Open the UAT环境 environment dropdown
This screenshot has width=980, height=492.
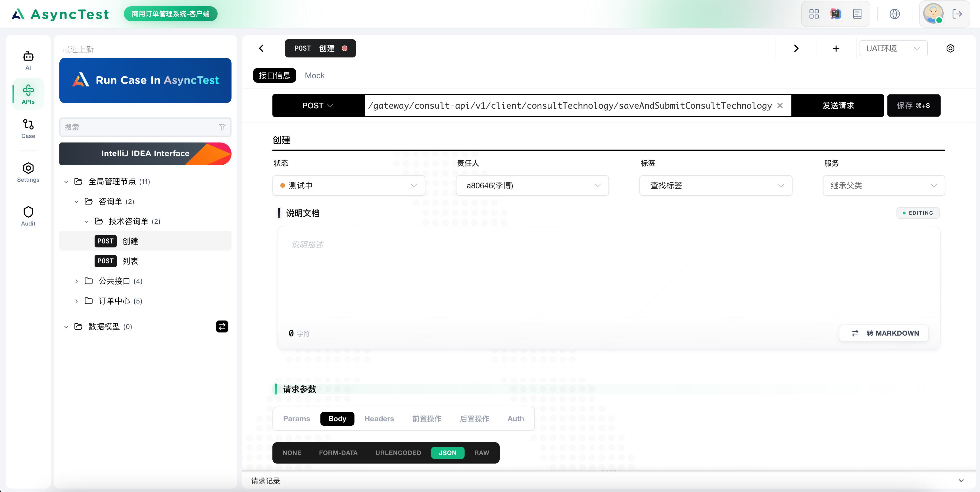[893, 48]
